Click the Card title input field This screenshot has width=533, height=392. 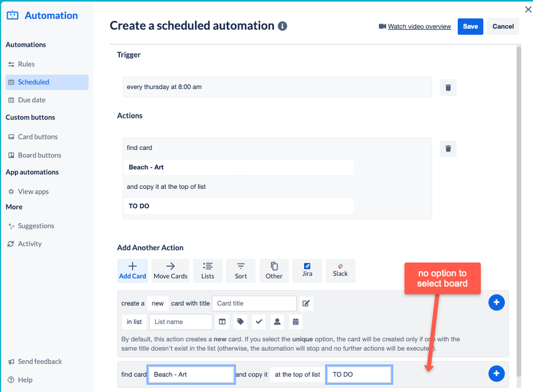(254, 303)
